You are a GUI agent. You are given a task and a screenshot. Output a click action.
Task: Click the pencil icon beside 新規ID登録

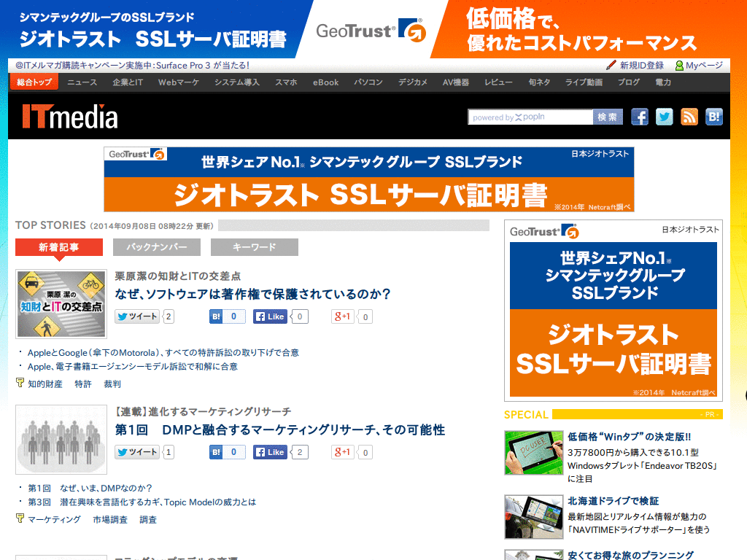click(611, 65)
